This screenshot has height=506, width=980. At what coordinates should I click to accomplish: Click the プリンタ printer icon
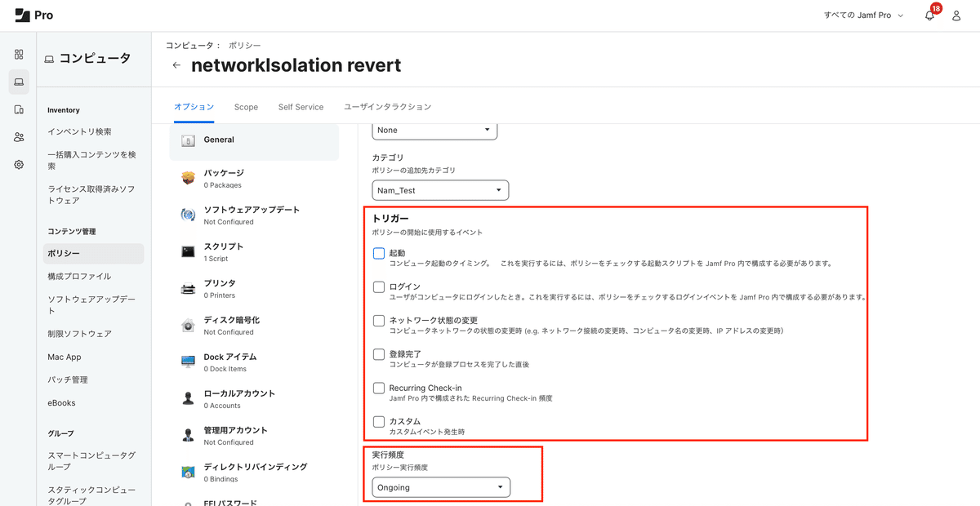click(188, 288)
